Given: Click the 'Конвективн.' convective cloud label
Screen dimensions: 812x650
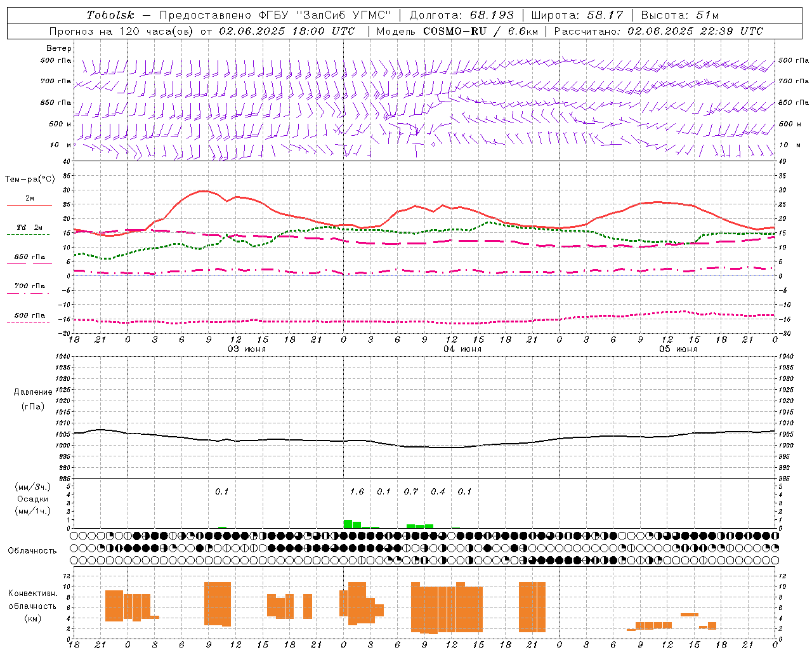Looking at the screenshot, I should pos(33,594).
